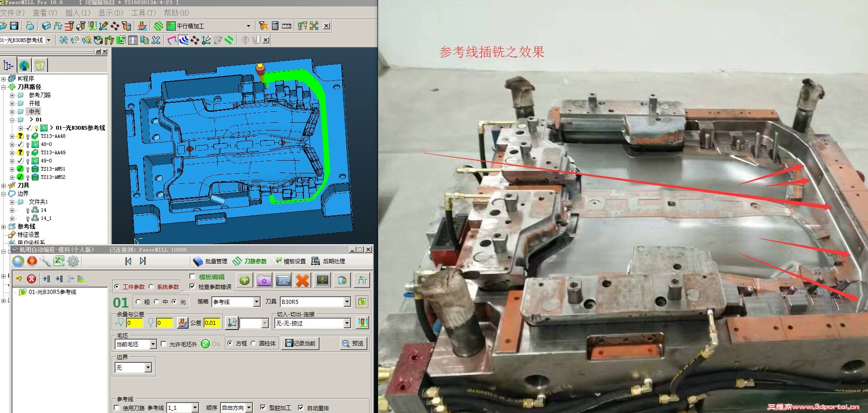Select the 中 semi-finish radio button
Screen dimensions: 868x413
click(x=157, y=302)
